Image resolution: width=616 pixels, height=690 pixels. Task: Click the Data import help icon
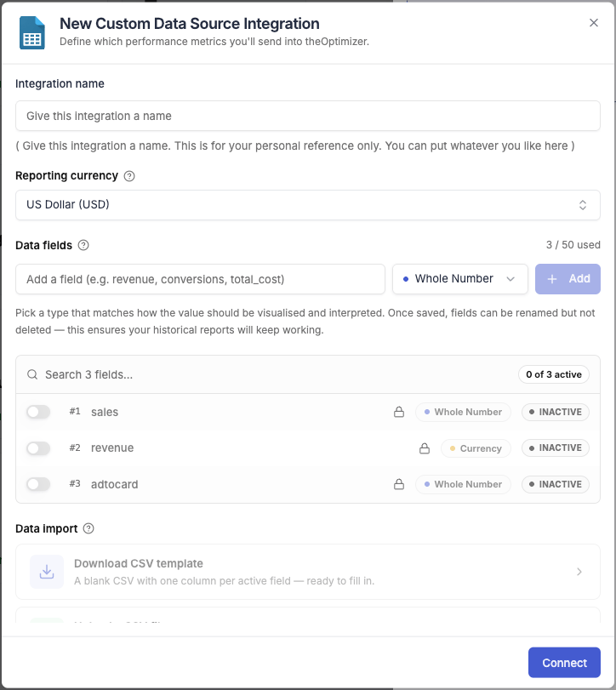click(x=88, y=528)
